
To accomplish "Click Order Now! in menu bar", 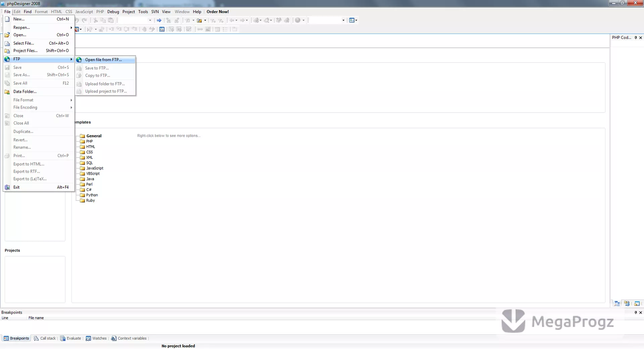I will click(x=218, y=12).
